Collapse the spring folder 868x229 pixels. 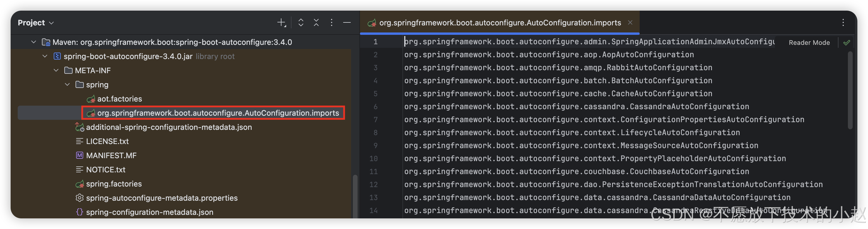pyautogui.click(x=67, y=85)
